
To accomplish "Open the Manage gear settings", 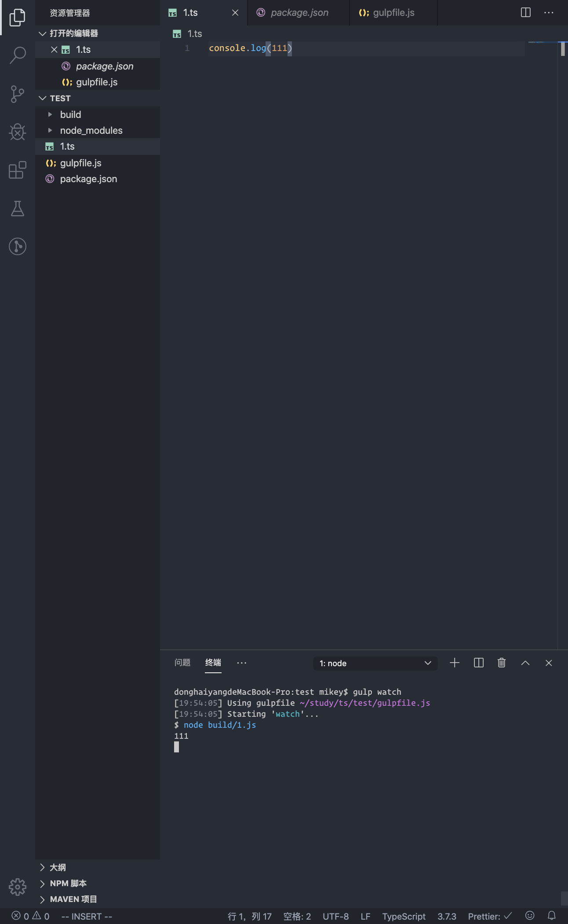I will tap(18, 887).
